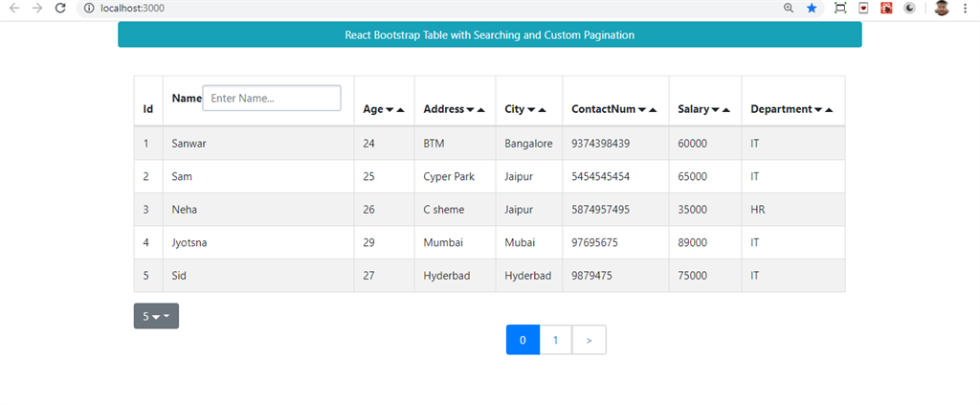Image resolution: width=980 pixels, height=405 pixels.
Task: Sort City column descending arrow
Action: coord(531,110)
